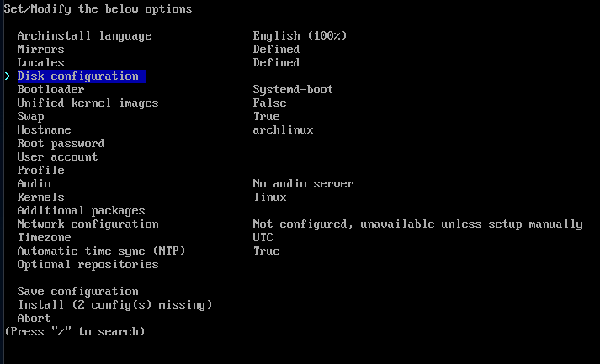Open Optional repositories entry

coord(88,265)
